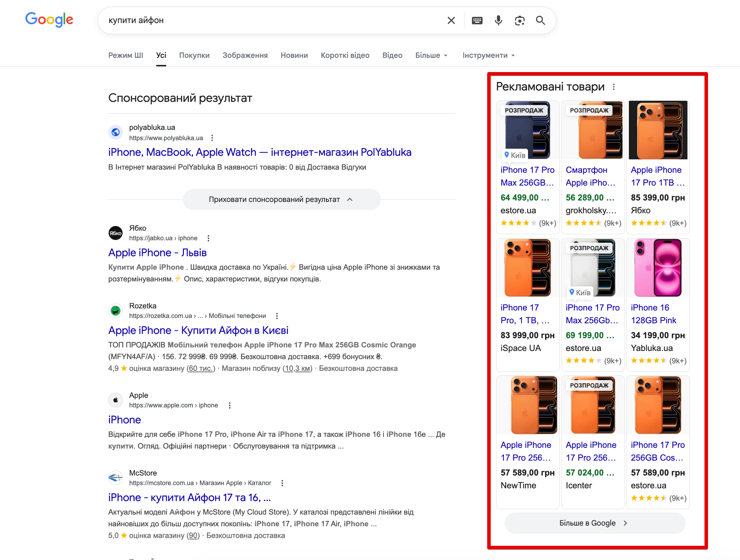Click the Ябко black round favicon

pyautogui.click(x=115, y=233)
